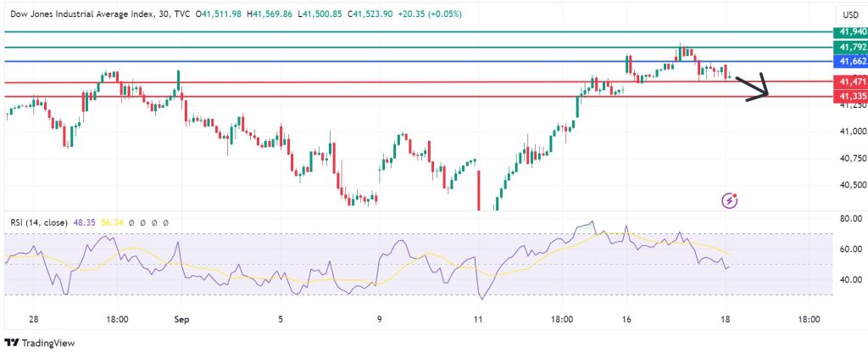The image size is (868, 353).
Task: Click the change value +20.35 (+0.05%)
Action: pyautogui.click(x=429, y=14)
